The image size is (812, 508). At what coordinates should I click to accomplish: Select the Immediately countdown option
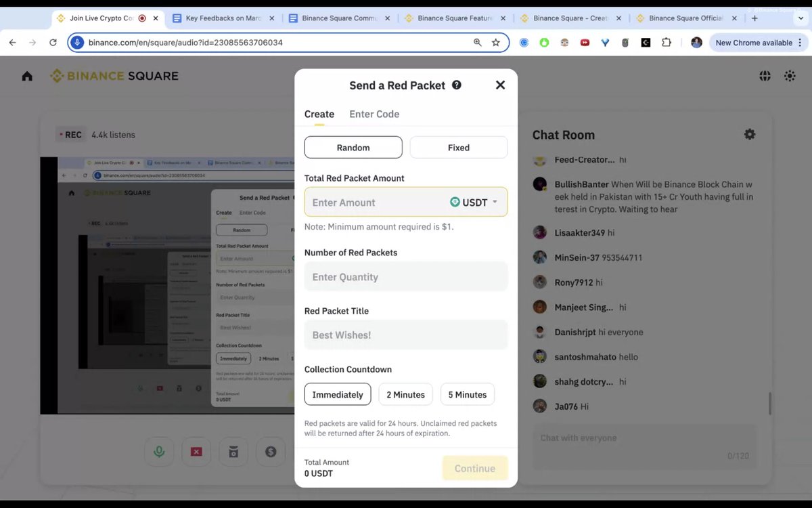(338, 394)
